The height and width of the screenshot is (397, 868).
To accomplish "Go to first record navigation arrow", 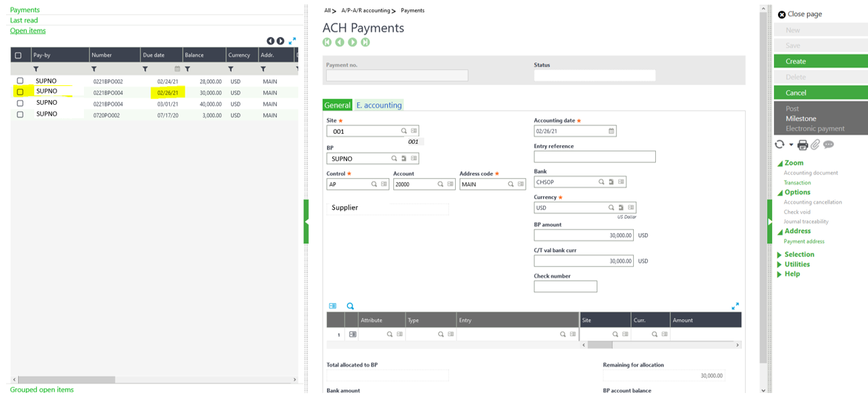I will click(327, 42).
